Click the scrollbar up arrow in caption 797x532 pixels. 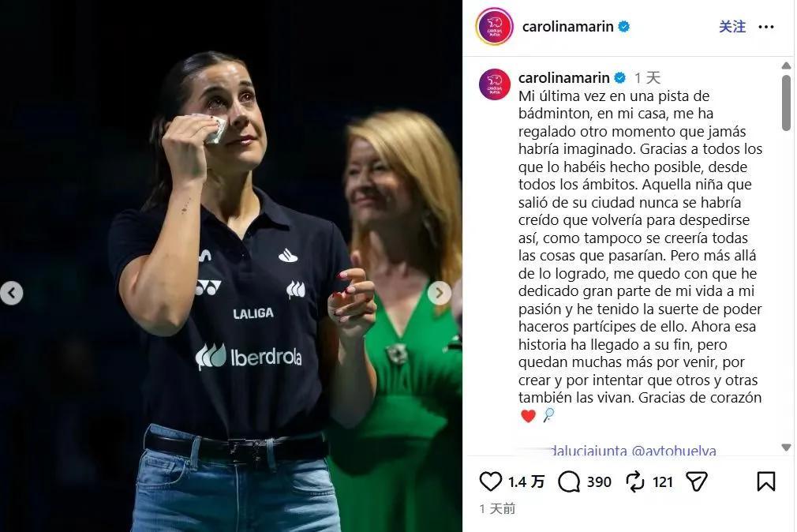(786, 66)
